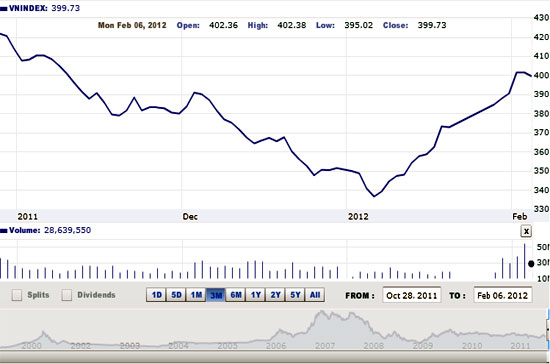Image resolution: width=550 pixels, height=364 pixels.
Task: Enable the Dividends checkbox
Action: pos(67,295)
